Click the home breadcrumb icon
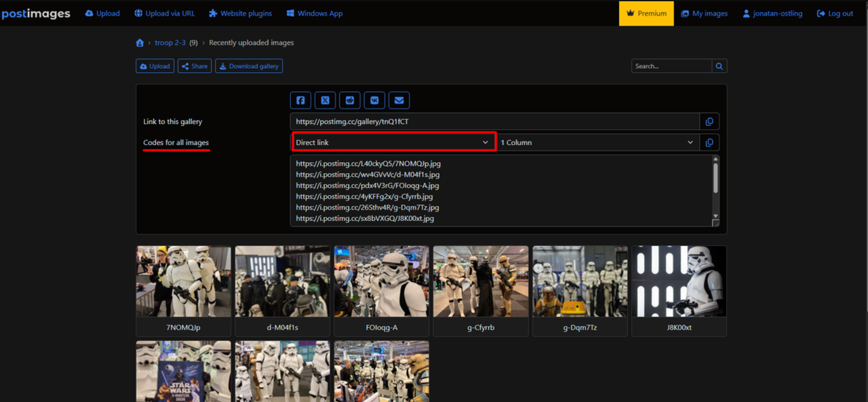This screenshot has height=402, width=868. [x=140, y=43]
